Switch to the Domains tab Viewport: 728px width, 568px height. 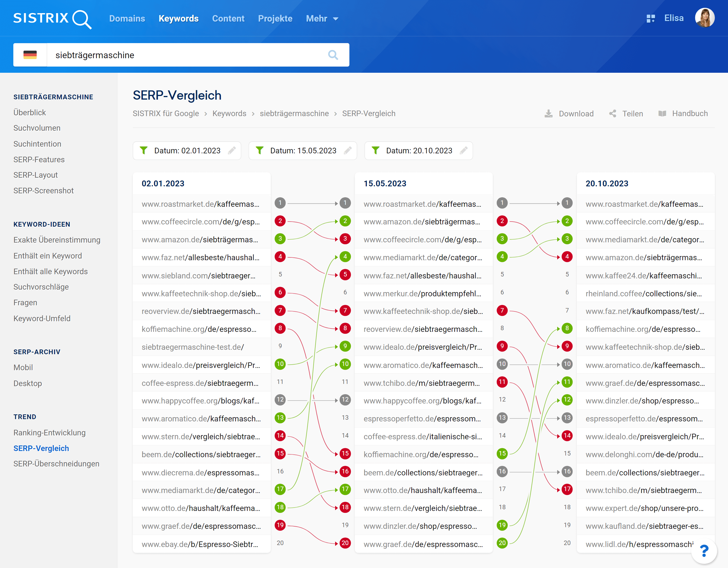click(x=127, y=19)
